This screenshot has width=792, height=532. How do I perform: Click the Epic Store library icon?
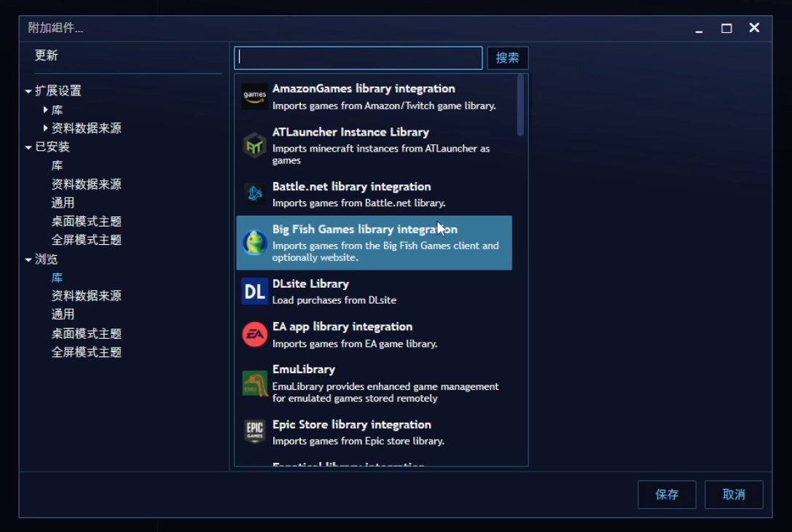coord(254,432)
